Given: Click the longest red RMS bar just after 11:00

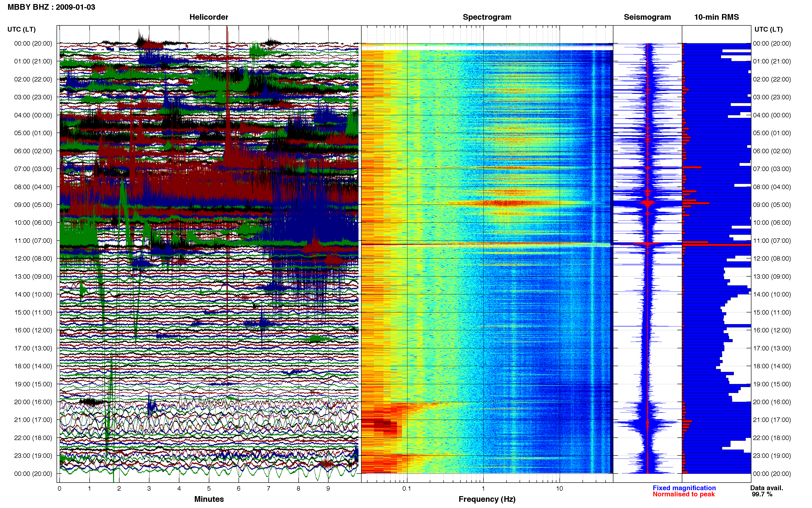Looking at the screenshot, I should (717, 245).
